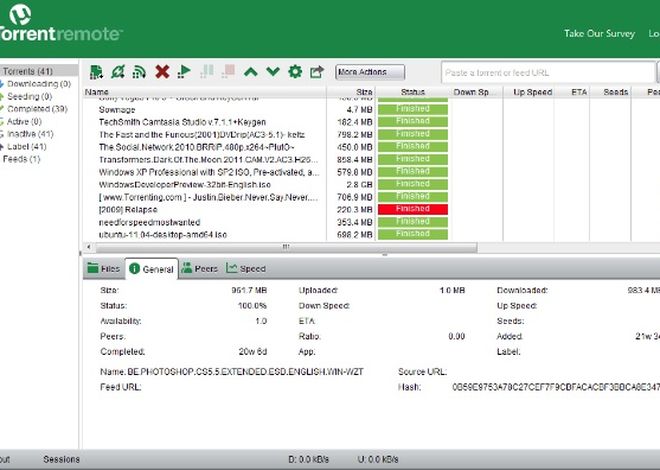Sort by the Seeds column header
Screen dimensions: 660x470
[x=611, y=92]
